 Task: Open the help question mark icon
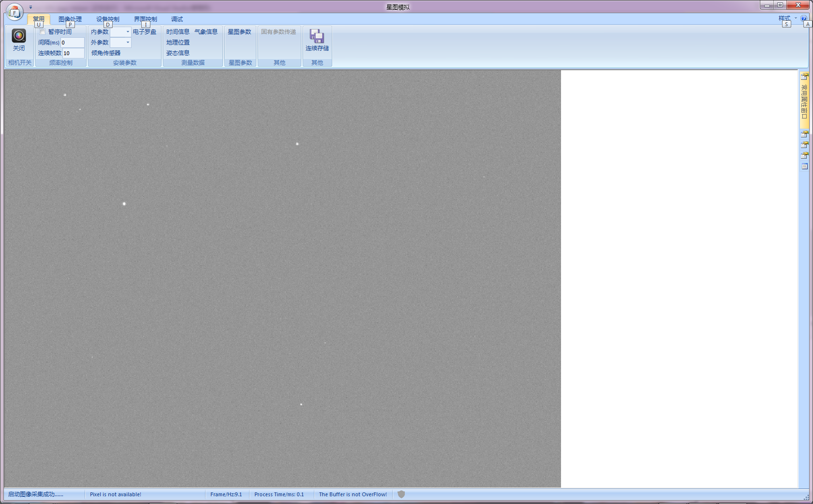804,18
